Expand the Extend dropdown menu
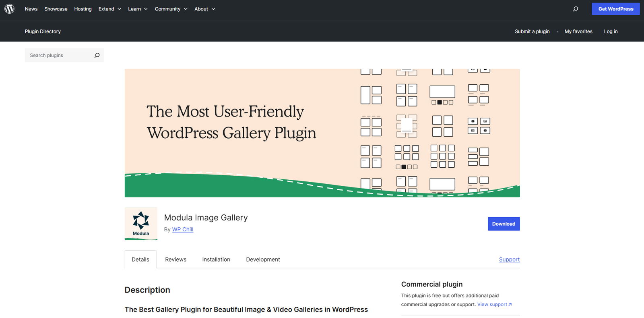The width and height of the screenshot is (644, 318). (x=109, y=9)
